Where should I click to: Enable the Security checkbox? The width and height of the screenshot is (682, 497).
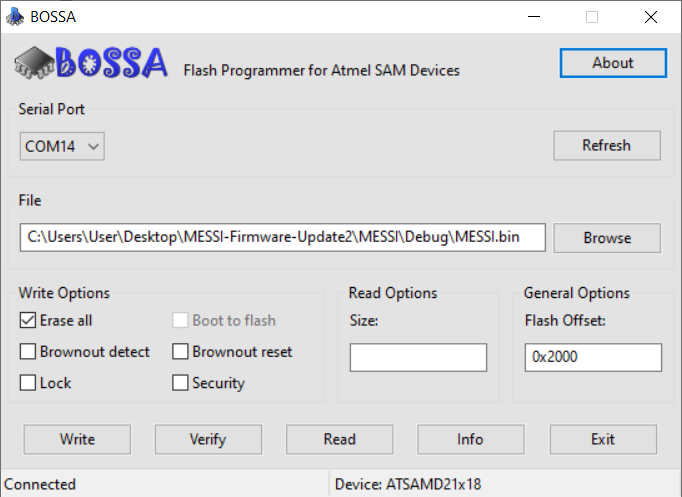tap(180, 383)
